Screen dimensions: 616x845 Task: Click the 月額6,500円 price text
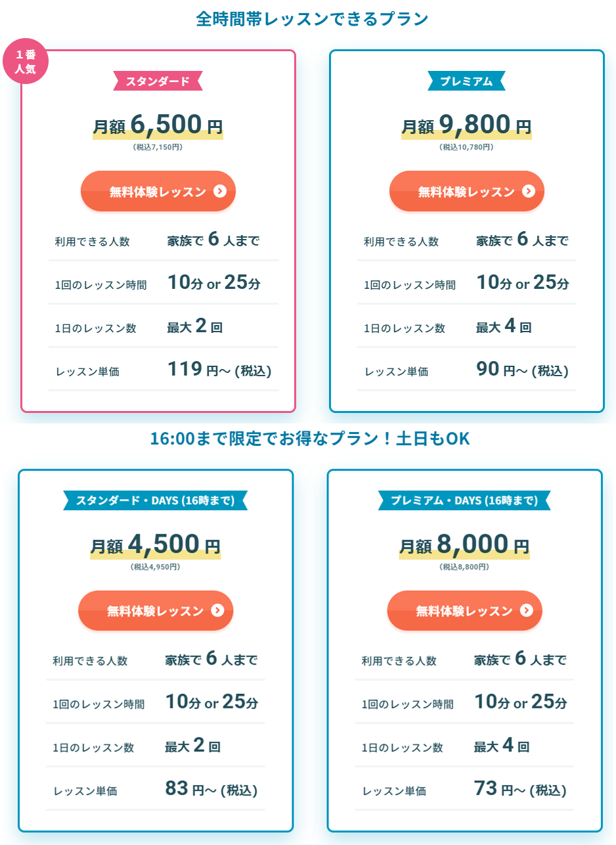158,125
